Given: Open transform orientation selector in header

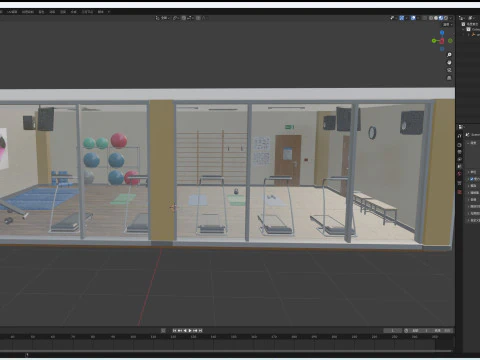Looking at the screenshot, I should click(x=162, y=18).
